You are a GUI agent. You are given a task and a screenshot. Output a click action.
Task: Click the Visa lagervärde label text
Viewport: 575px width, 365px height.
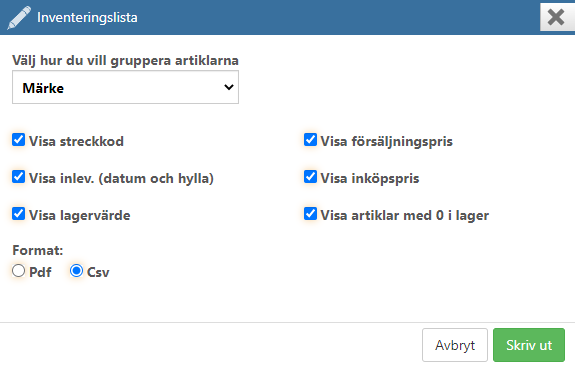pos(80,215)
